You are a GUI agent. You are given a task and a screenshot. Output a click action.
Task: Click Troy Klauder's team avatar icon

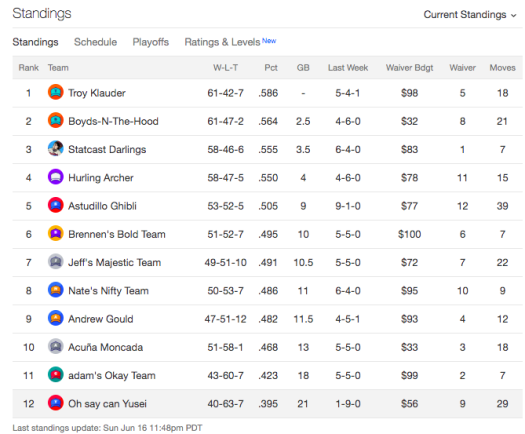(x=56, y=92)
